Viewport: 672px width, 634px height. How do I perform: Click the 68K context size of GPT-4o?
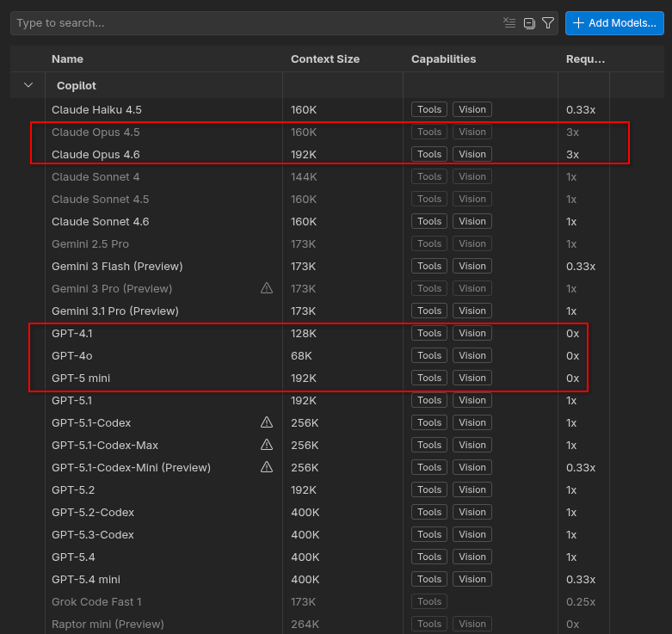click(301, 355)
